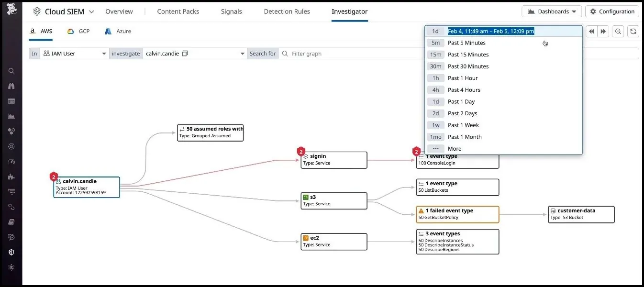Viewport: 644px width, 287px height.
Task: Open the bottom network icon in the sidebar
Action: tap(11, 267)
